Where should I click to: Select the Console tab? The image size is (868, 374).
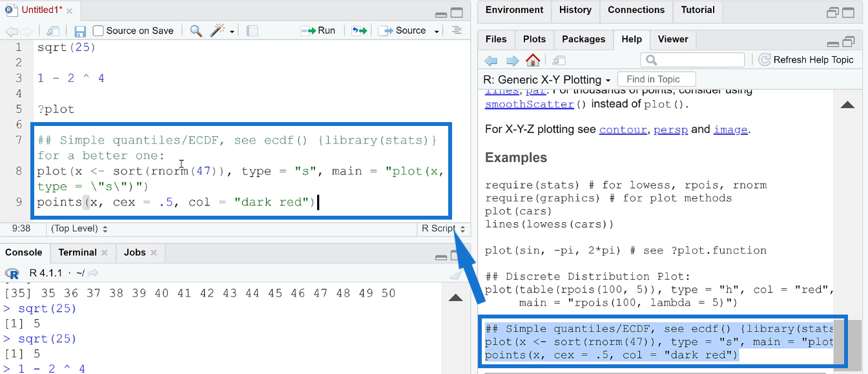click(x=24, y=253)
